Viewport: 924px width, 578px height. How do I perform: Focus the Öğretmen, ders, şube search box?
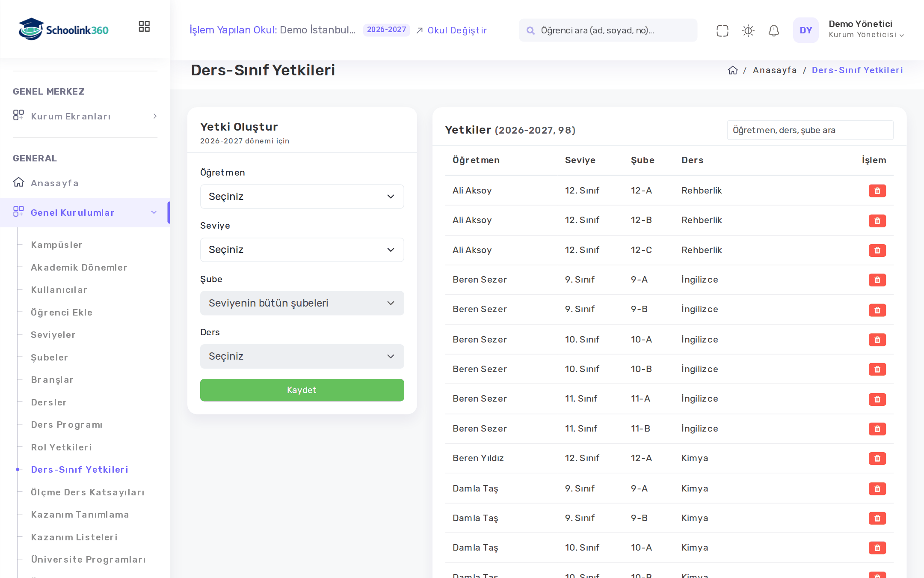(x=810, y=130)
